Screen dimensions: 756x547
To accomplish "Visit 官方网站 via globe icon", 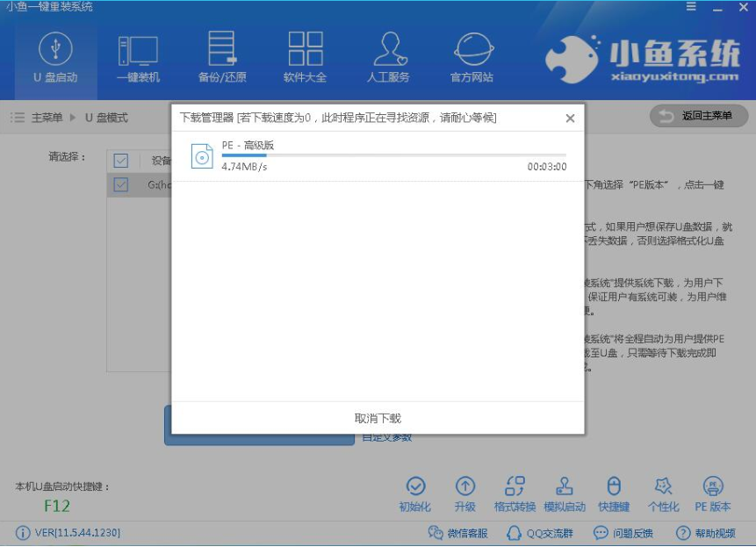I will tap(472, 58).
